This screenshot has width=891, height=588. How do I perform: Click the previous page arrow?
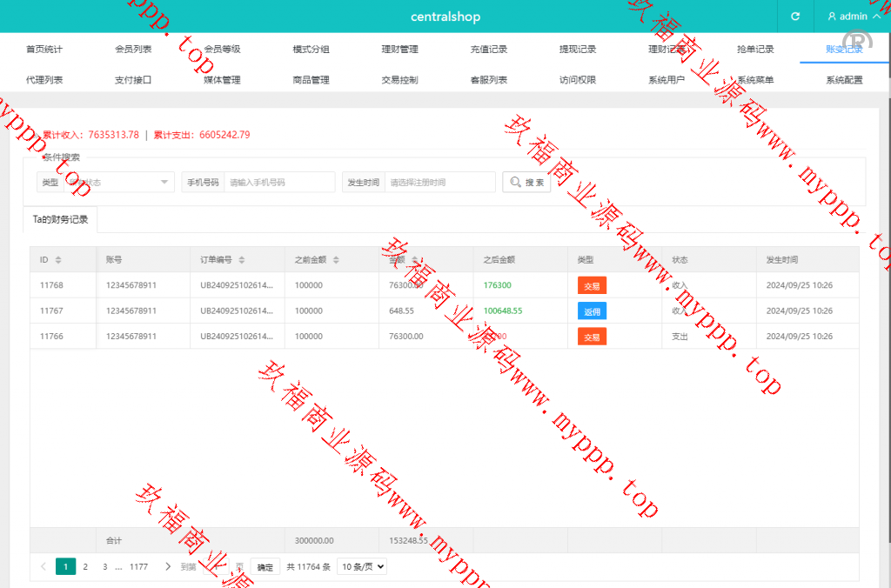click(x=44, y=567)
